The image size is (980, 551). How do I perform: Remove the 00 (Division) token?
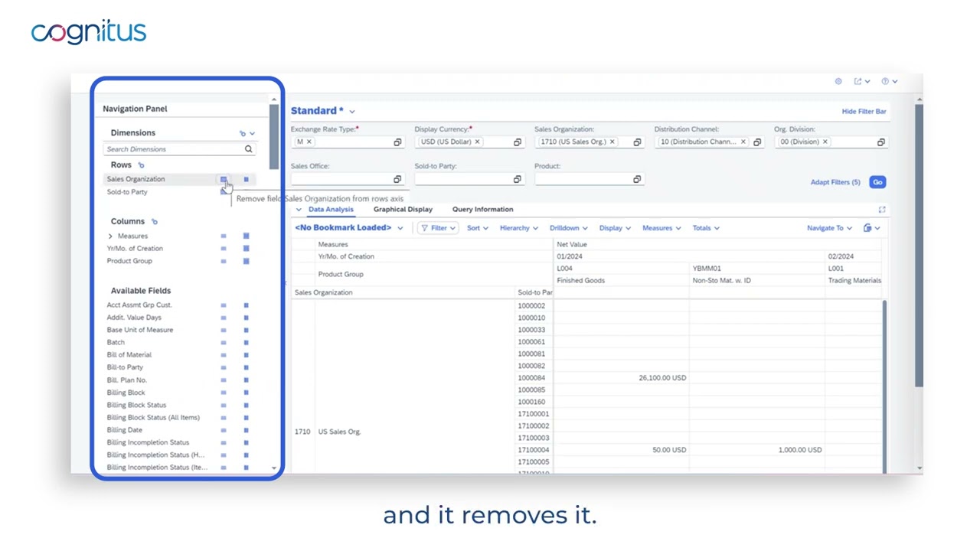click(x=825, y=142)
